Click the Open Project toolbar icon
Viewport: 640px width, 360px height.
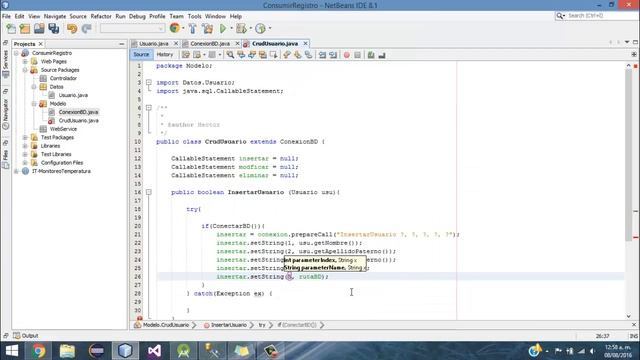39,29
